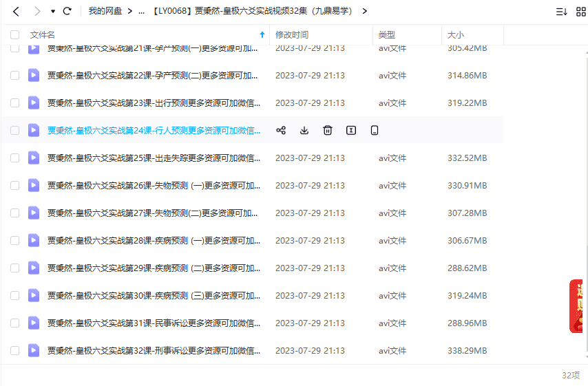This screenshot has height=386, width=588.
Task: Click the mobile device icon on lesson 24 row
Action: click(x=375, y=131)
